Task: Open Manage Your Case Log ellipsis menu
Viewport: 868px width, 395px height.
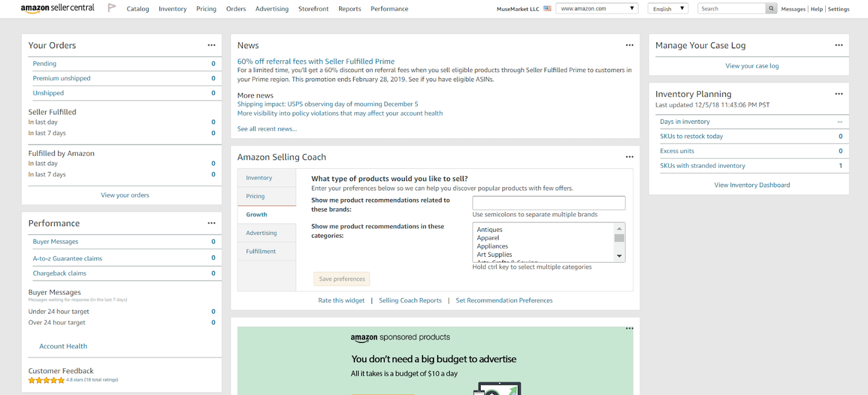Action: (839, 45)
